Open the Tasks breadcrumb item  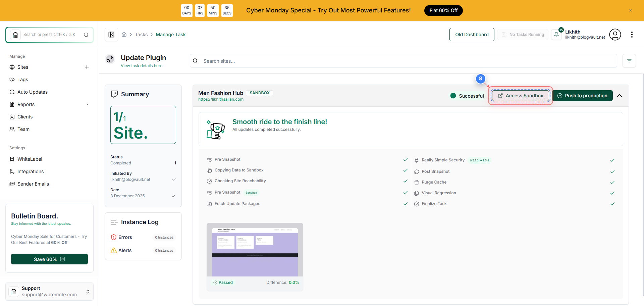click(x=141, y=34)
